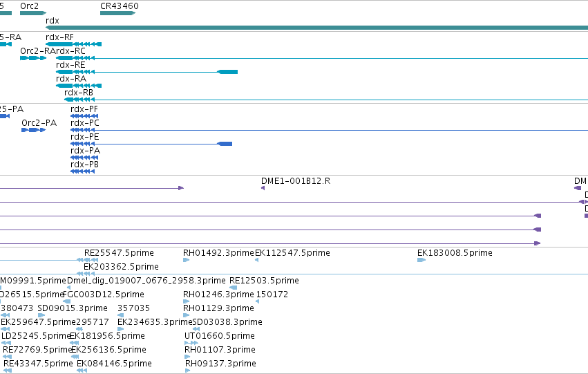Viewport: 588px width, 374px height.
Task: Select the right-pointing purple arrow before DME1-001B12.R
Action: (x=181, y=188)
